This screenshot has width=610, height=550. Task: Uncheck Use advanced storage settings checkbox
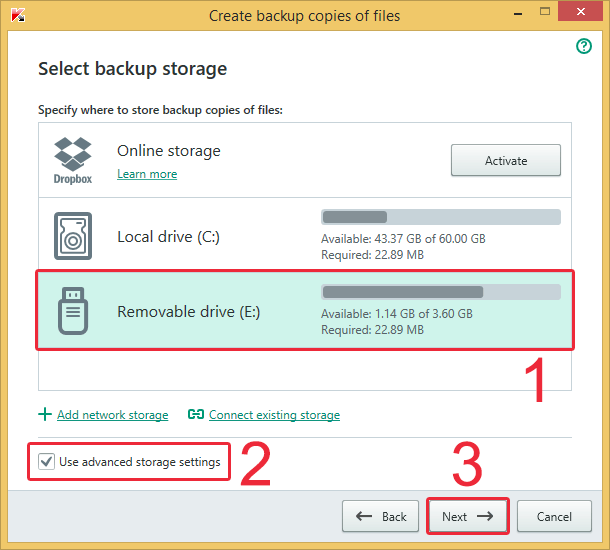(x=46, y=462)
